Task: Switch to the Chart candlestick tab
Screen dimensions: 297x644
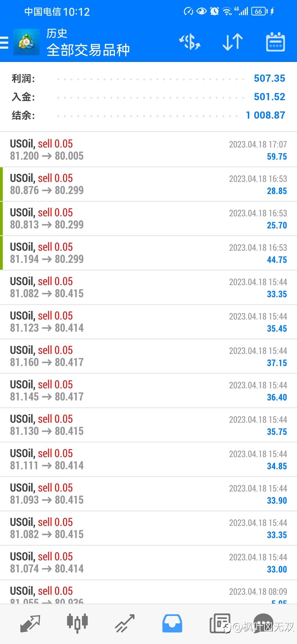Action: (x=77, y=623)
